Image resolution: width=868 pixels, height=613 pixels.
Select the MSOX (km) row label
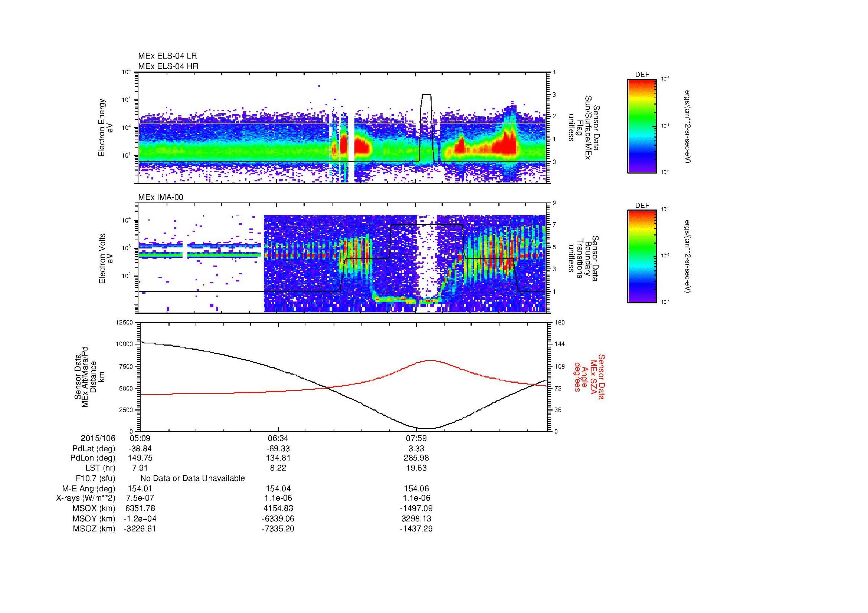click(x=94, y=508)
